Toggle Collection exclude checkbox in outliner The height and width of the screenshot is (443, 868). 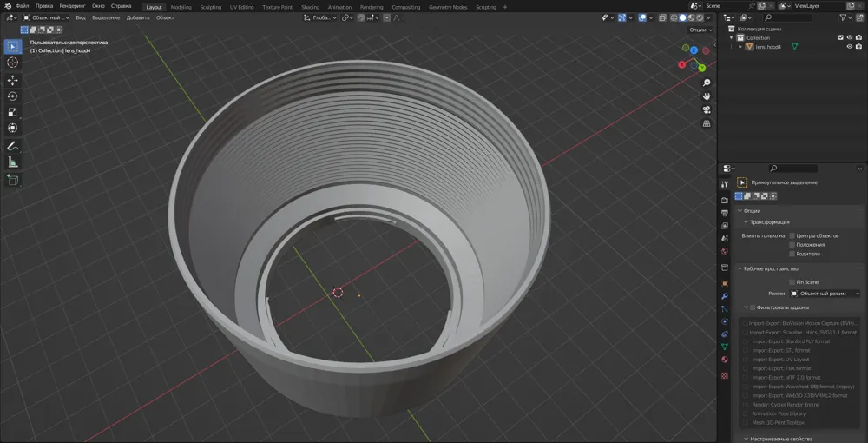click(x=841, y=37)
